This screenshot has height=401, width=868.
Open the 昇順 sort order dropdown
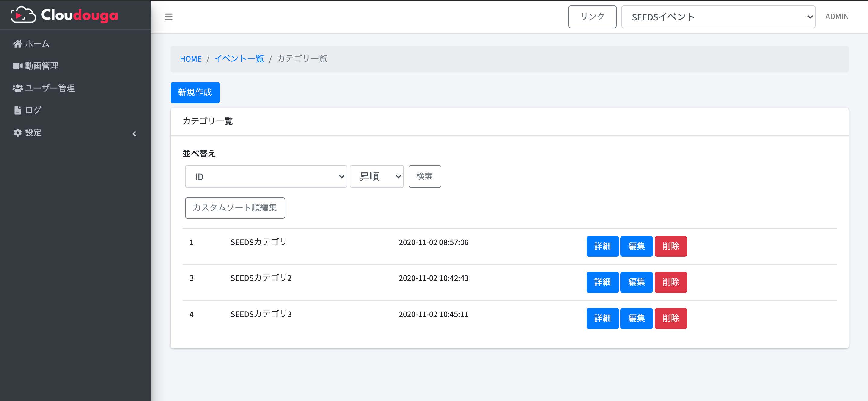376,176
